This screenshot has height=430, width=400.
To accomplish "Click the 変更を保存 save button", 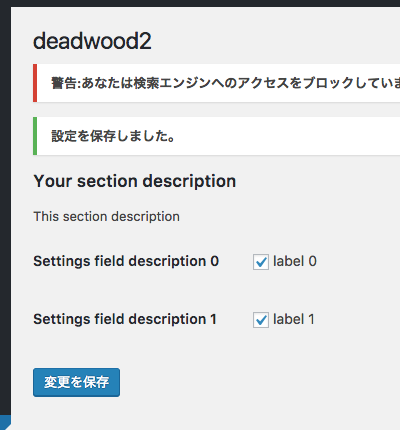I will (x=76, y=382).
